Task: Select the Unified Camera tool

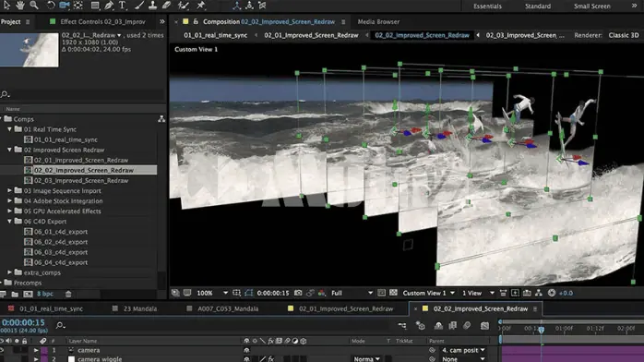Action: [65, 6]
